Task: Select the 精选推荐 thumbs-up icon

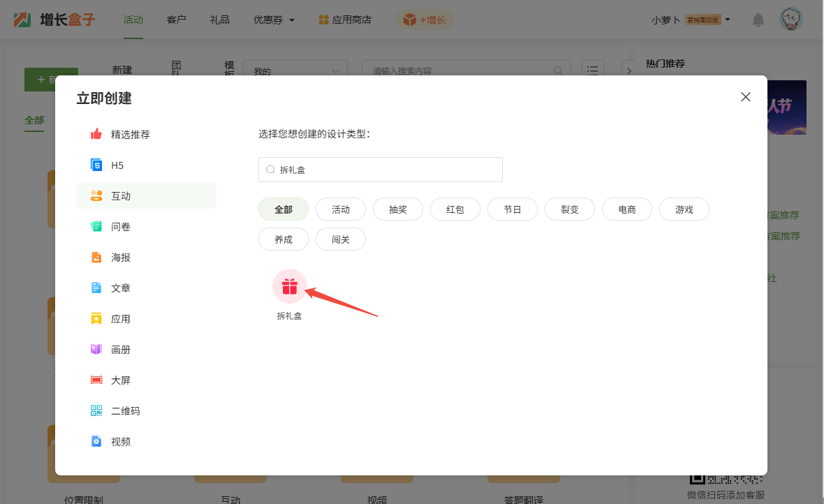Action: (x=96, y=134)
